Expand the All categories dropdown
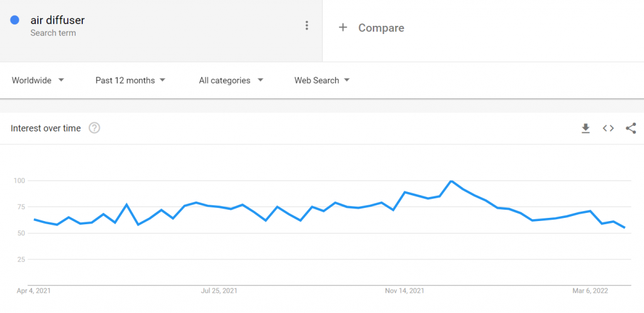 (231, 80)
